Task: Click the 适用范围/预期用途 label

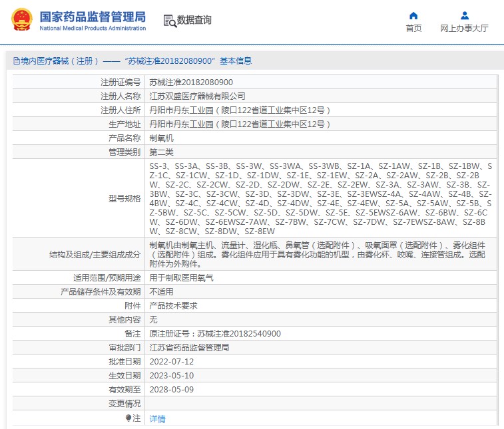Action: [x=107, y=278]
